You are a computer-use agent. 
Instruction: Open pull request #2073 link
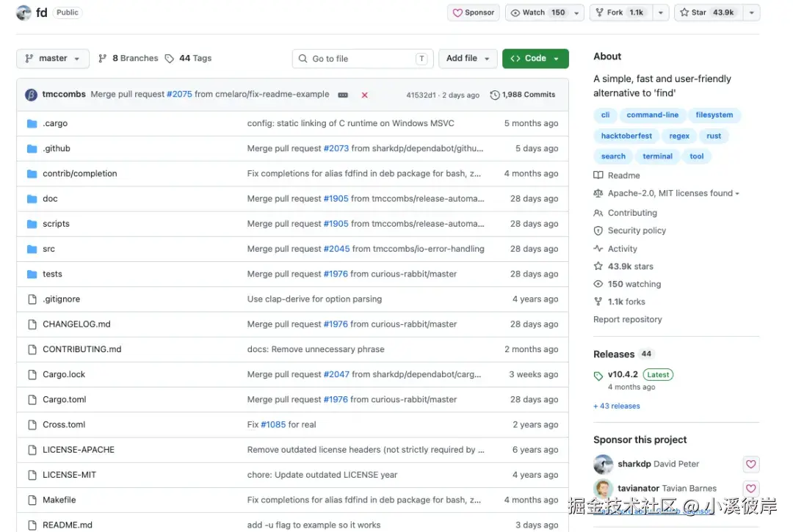pos(336,148)
